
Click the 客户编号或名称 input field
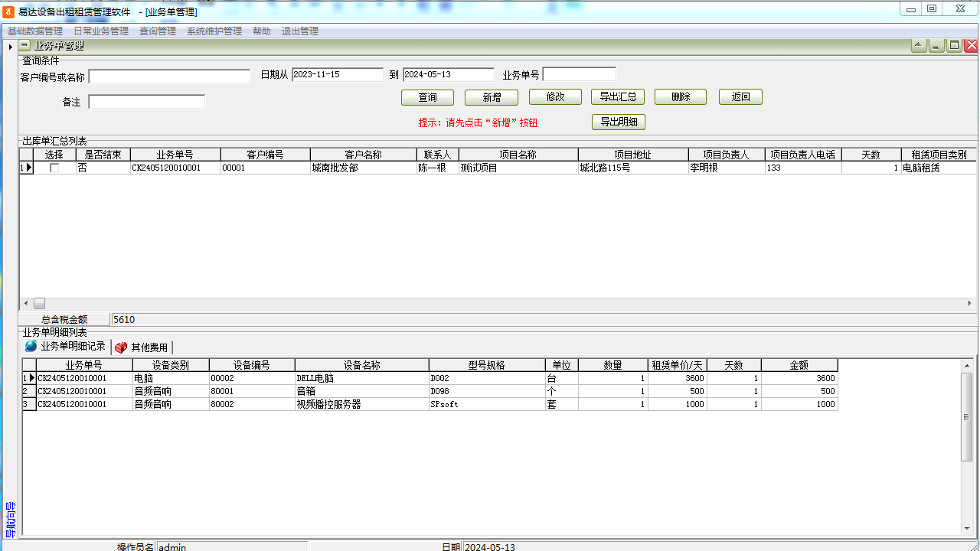[169, 77]
